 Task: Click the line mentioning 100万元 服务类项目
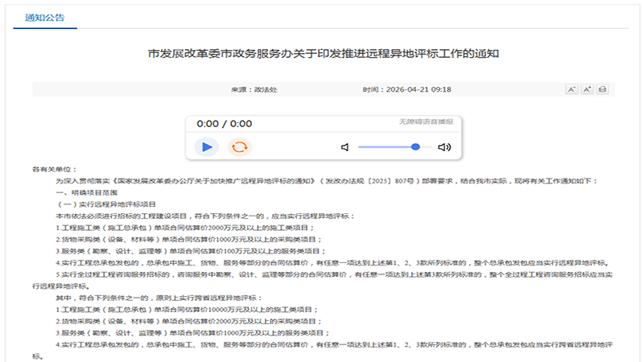pos(191,251)
